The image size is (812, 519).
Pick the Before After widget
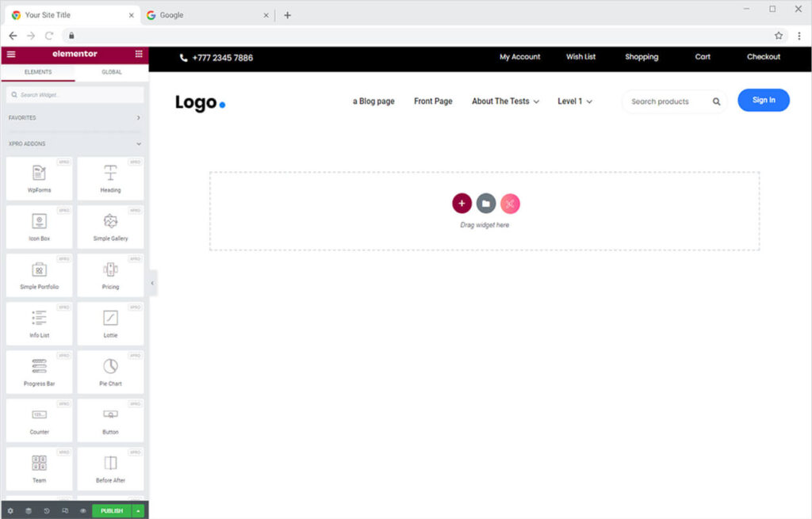tap(110, 468)
